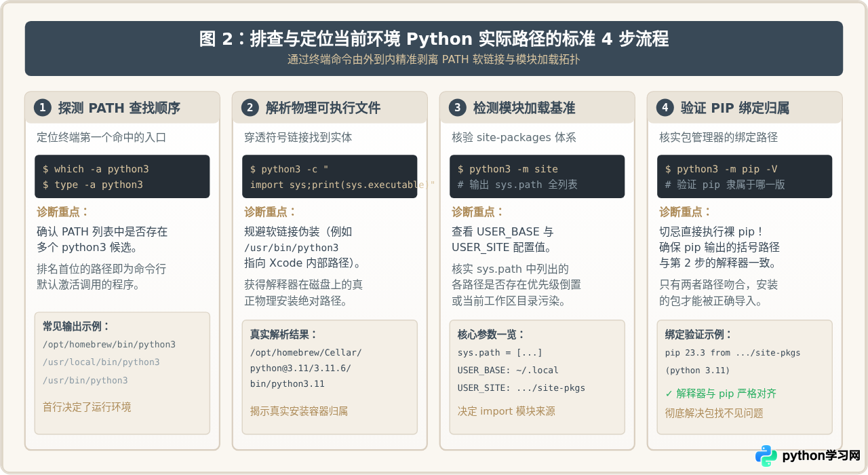Viewport: 868px width, 475px height.
Task: Select the heading '检测模块加载基准'
Action: 524,108
